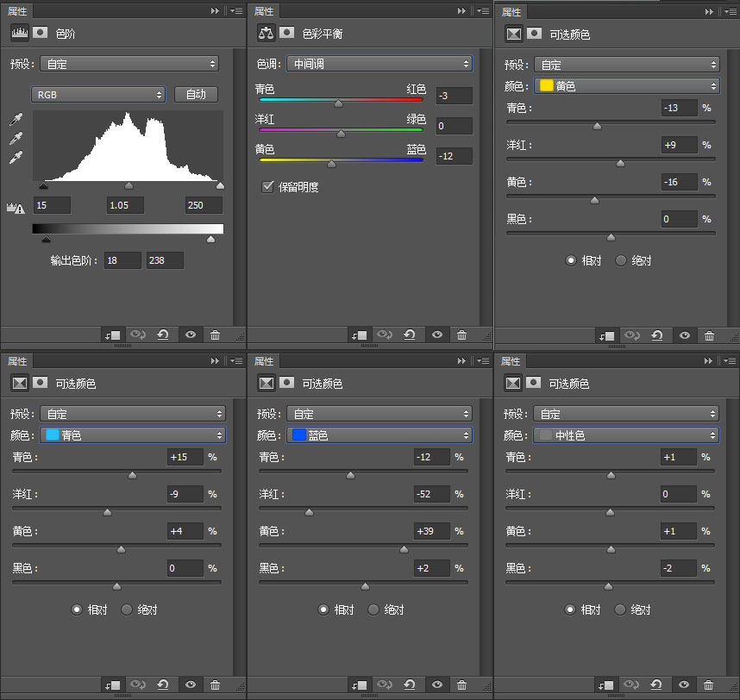Open Yellow Selective Color panel flyout menu

[x=731, y=12]
